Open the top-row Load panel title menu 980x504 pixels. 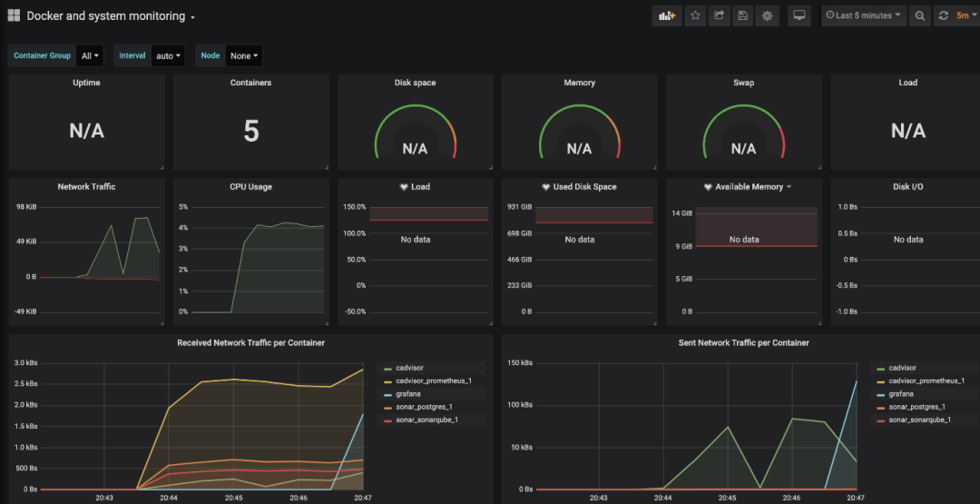[907, 83]
